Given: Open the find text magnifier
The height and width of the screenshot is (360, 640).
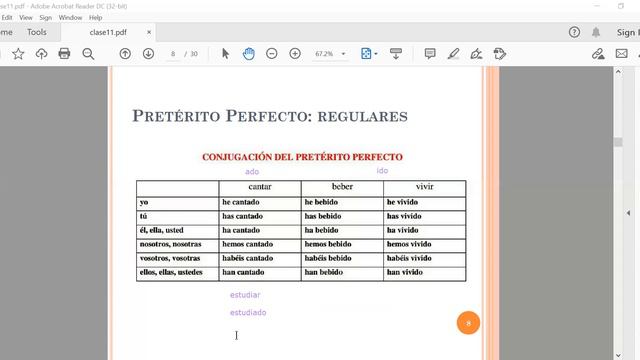Looking at the screenshot, I should (88, 54).
